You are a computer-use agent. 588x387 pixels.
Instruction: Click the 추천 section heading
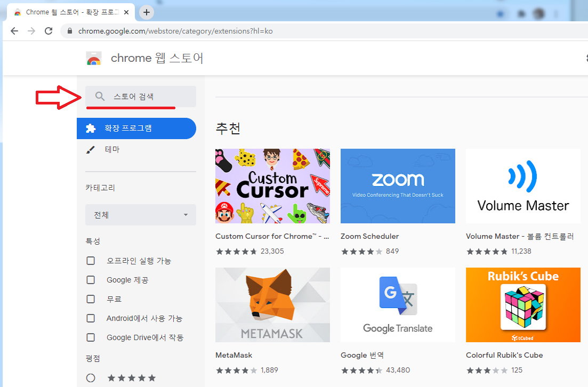coord(228,128)
